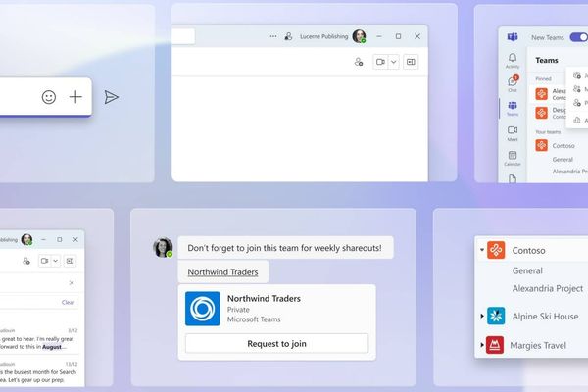Select the first pinned channel starting with Alex
Screen dimensions: 588x392
(x=550, y=94)
